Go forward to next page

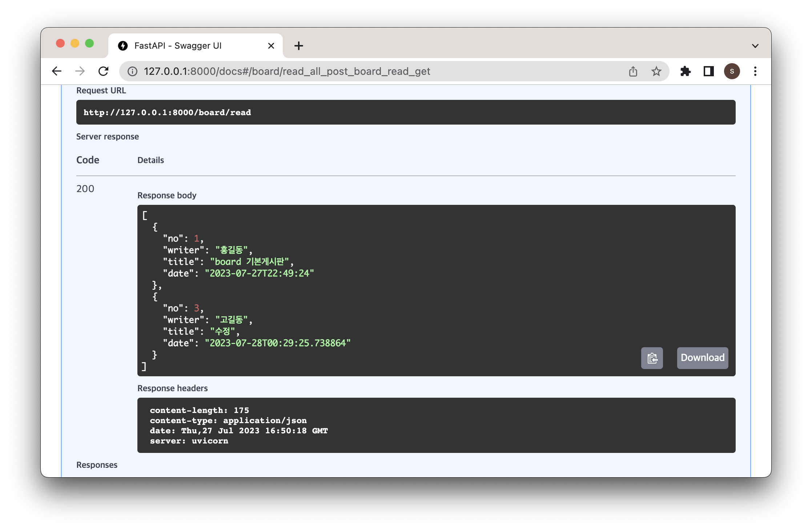pyautogui.click(x=80, y=71)
